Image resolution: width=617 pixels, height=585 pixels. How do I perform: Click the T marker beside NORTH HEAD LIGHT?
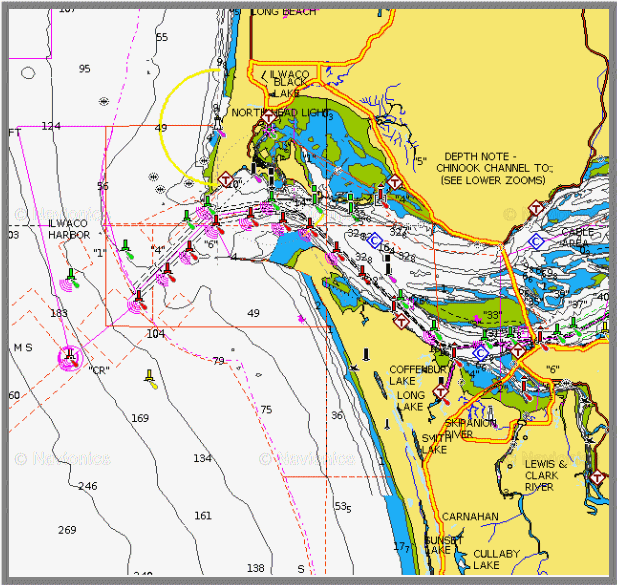point(269,117)
